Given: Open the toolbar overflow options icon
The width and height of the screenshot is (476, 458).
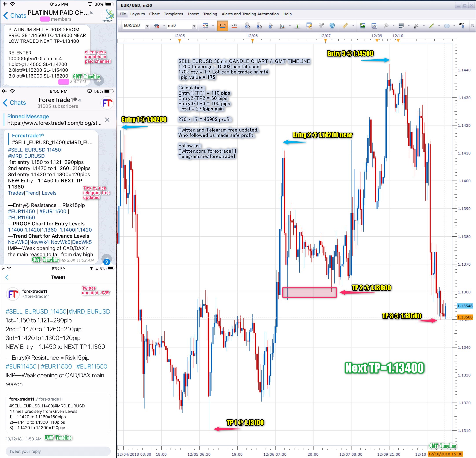Looking at the screenshot, I should click(472, 26).
